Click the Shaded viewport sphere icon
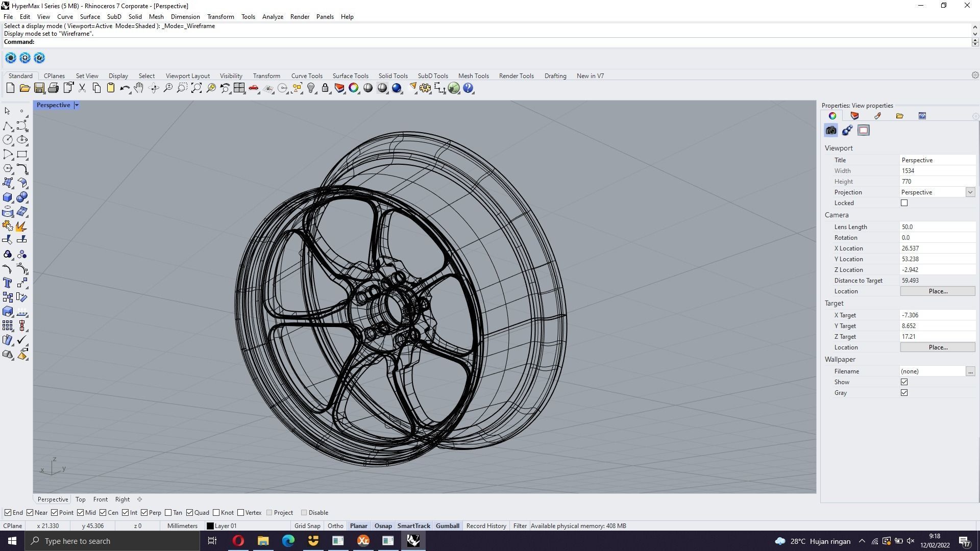 pos(368,88)
